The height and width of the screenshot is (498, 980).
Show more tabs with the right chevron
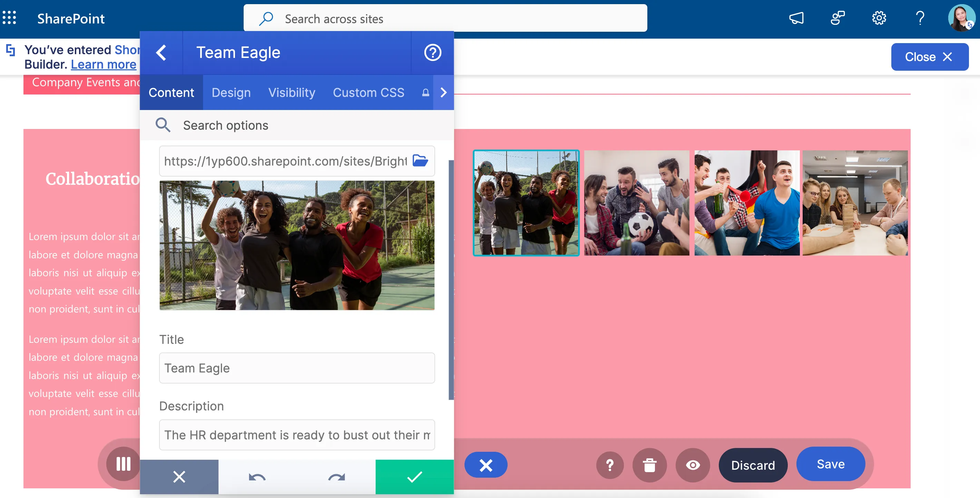click(x=443, y=92)
